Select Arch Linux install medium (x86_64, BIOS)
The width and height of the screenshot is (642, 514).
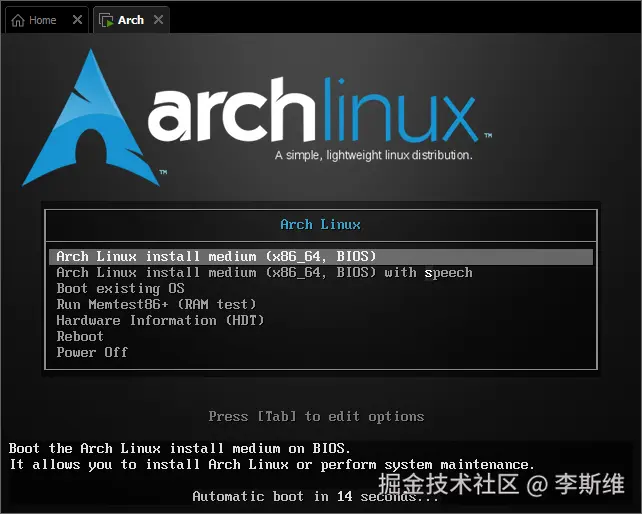point(321,257)
